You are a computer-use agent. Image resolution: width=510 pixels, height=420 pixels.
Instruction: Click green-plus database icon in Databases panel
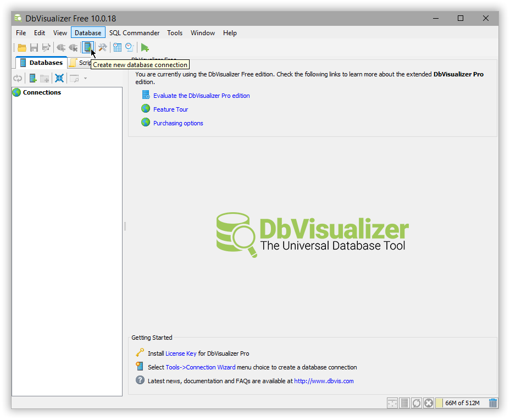click(33, 78)
